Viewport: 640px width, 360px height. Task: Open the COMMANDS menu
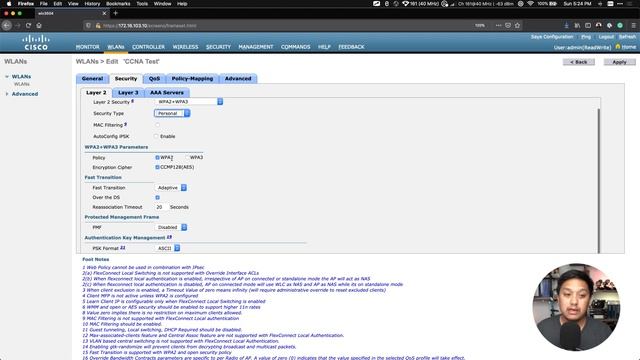pyautogui.click(x=296, y=47)
